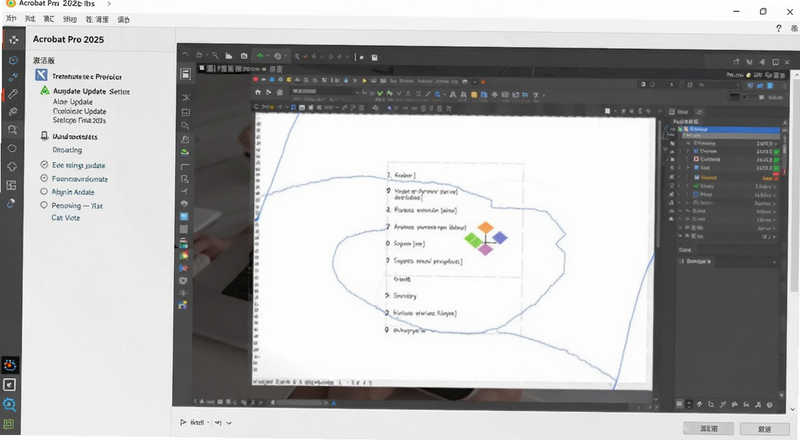This screenshot has height=440, width=800.
Task: Open the first menu bar item
Action: click(x=11, y=18)
